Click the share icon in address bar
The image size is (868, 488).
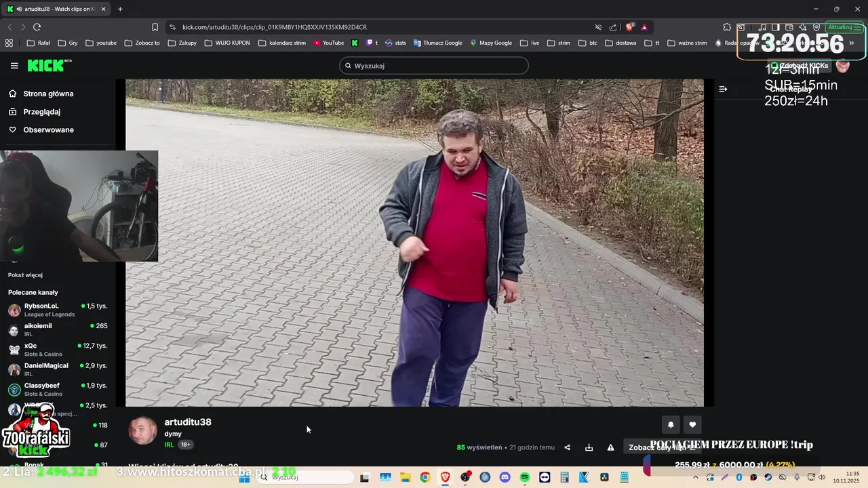(613, 27)
